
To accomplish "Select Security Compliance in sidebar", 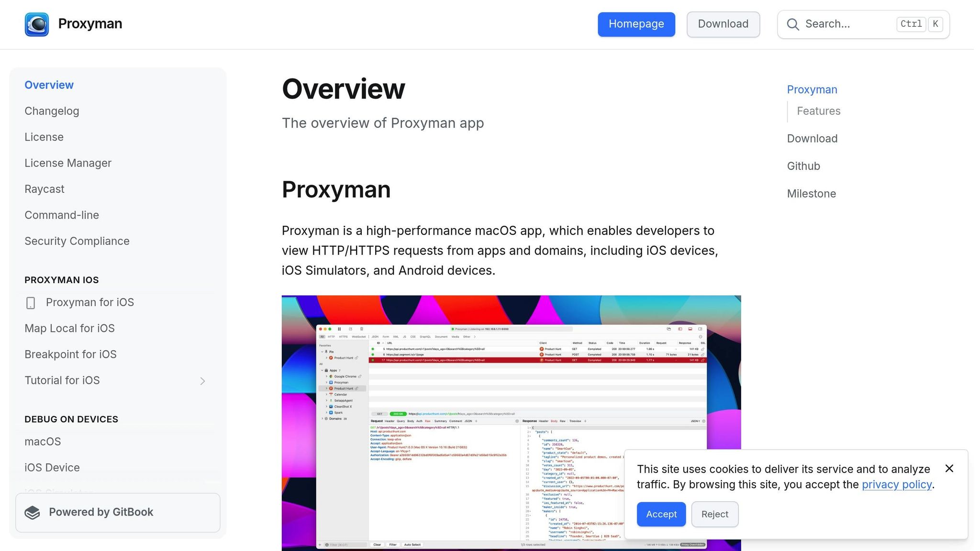I will coord(77,241).
